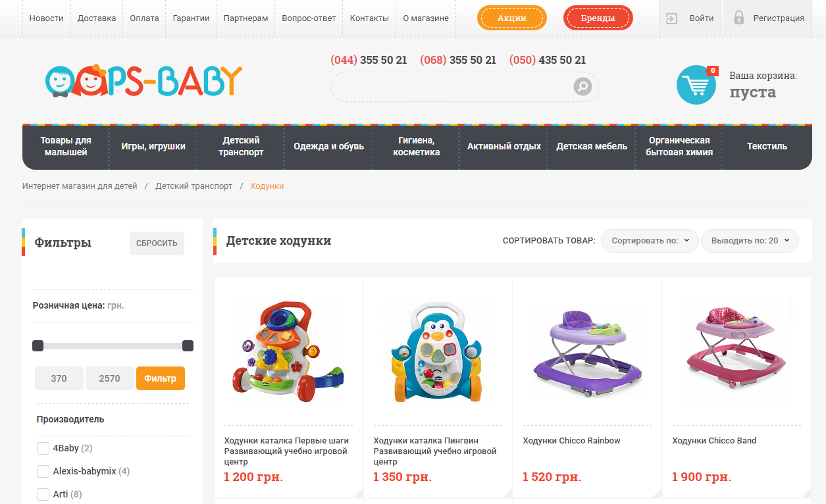Select the Доставка top menu item
This screenshot has width=826, height=504.
(97, 18)
